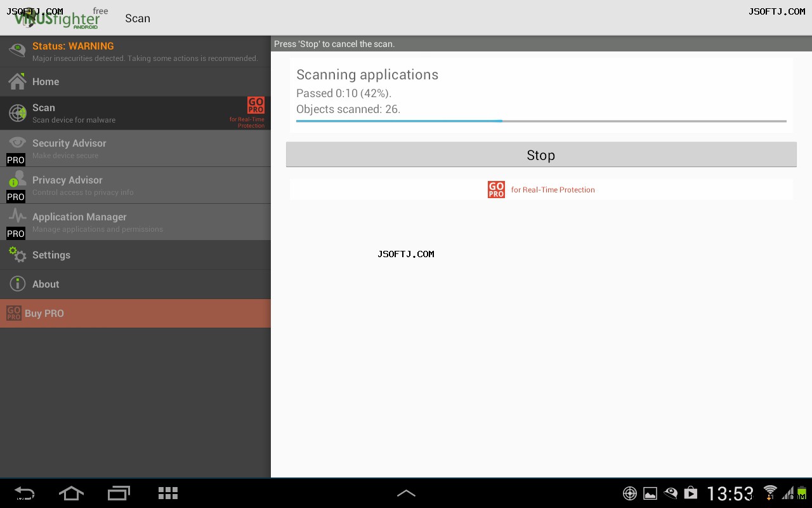Tap the recent apps button
This screenshot has height=508, width=812.
119,493
